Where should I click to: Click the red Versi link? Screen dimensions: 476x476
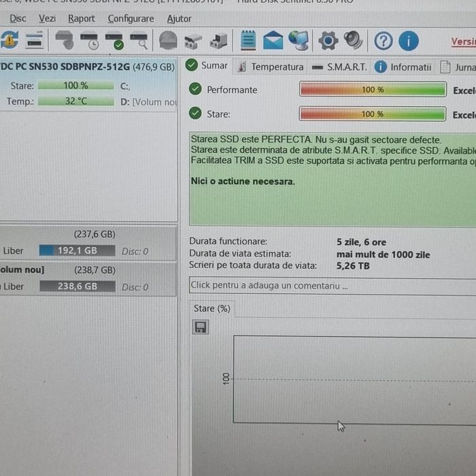coord(463,41)
